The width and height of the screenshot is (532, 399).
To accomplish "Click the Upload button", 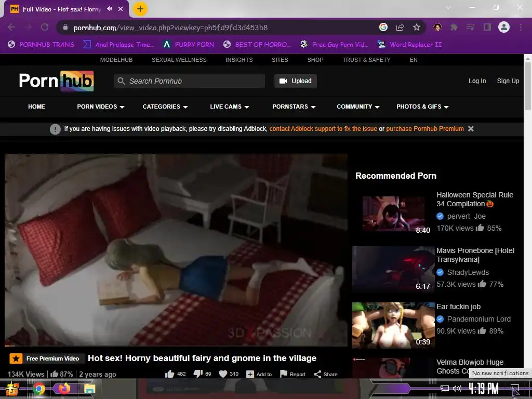I will 296,81.
